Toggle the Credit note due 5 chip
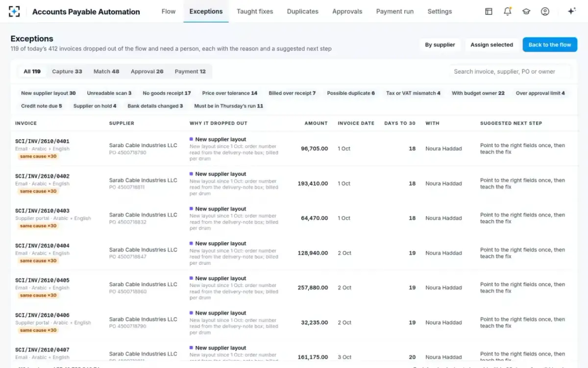The image size is (588, 368). tap(42, 106)
